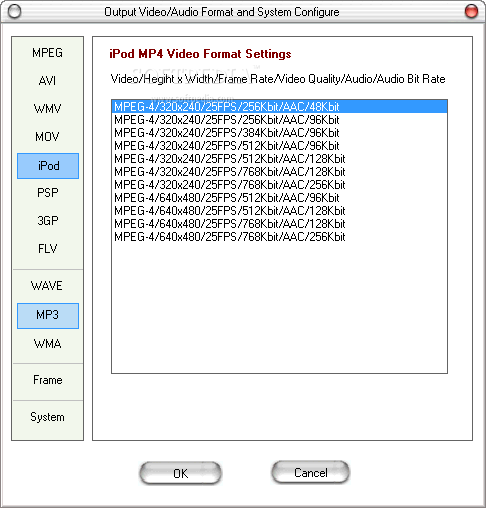Viewport: 486px width, 508px height.
Task: Select the MP3 audio tab
Action: pyautogui.click(x=48, y=316)
